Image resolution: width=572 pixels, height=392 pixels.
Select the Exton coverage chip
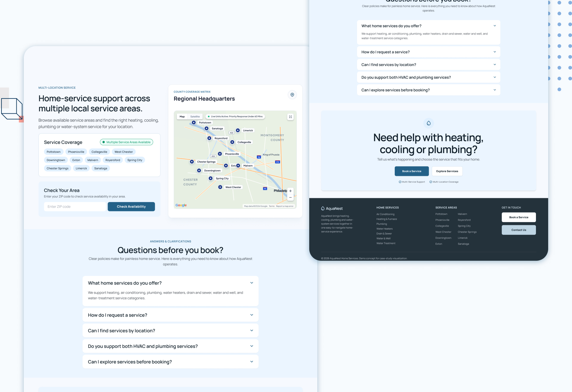tap(76, 160)
